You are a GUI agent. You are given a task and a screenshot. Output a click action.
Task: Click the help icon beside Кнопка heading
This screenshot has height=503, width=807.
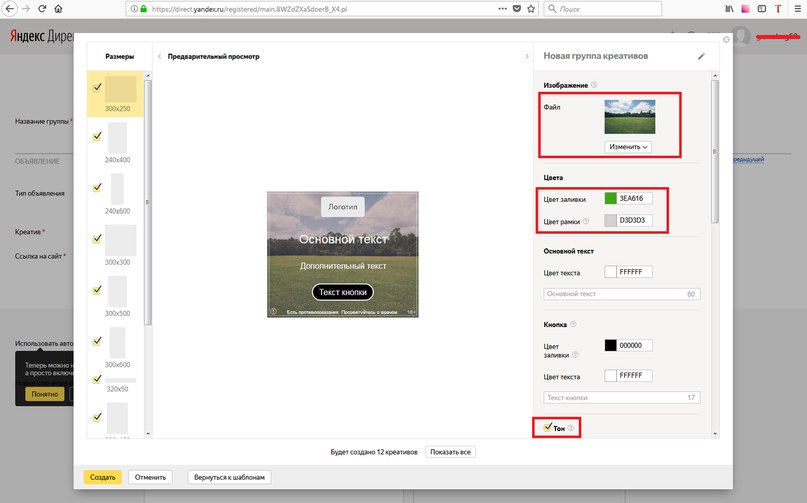click(572, 324)
